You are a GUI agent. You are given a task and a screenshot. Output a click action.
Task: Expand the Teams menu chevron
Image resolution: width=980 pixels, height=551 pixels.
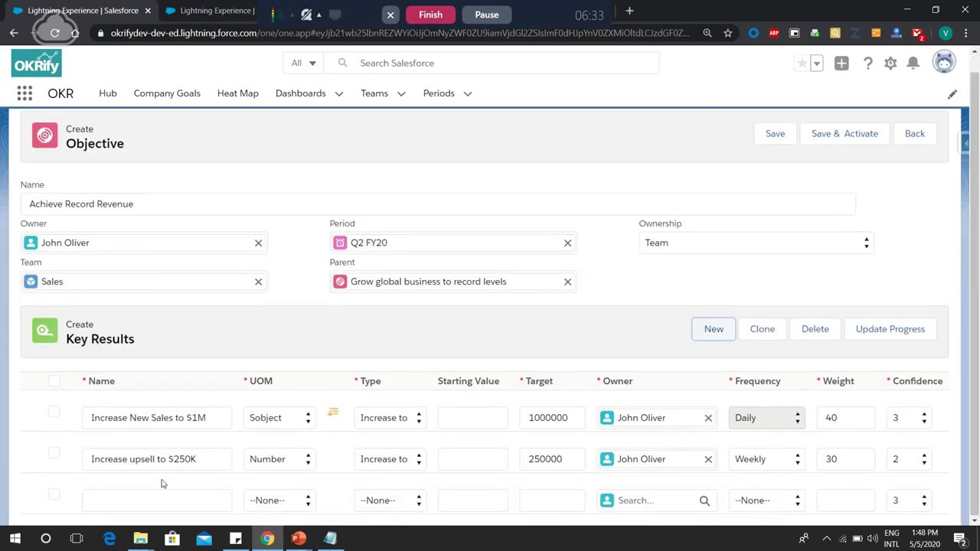click(x=401, y=93)
